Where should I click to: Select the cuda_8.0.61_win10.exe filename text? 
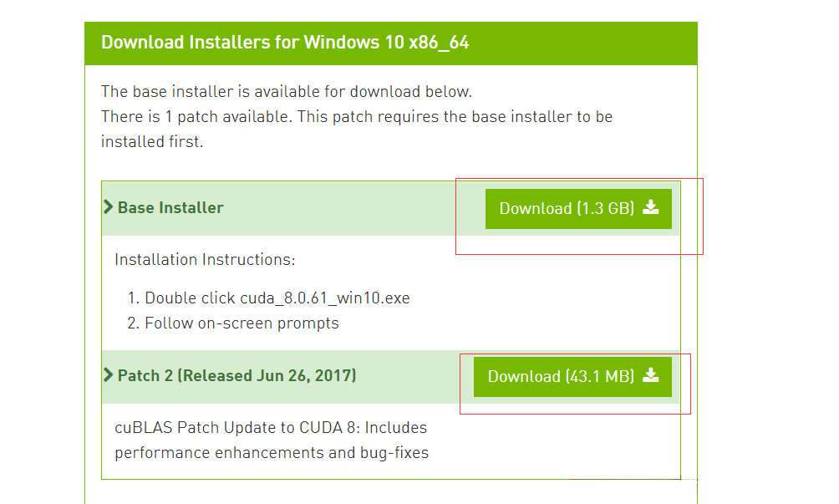pyautogui.click(x=325, y=298)
